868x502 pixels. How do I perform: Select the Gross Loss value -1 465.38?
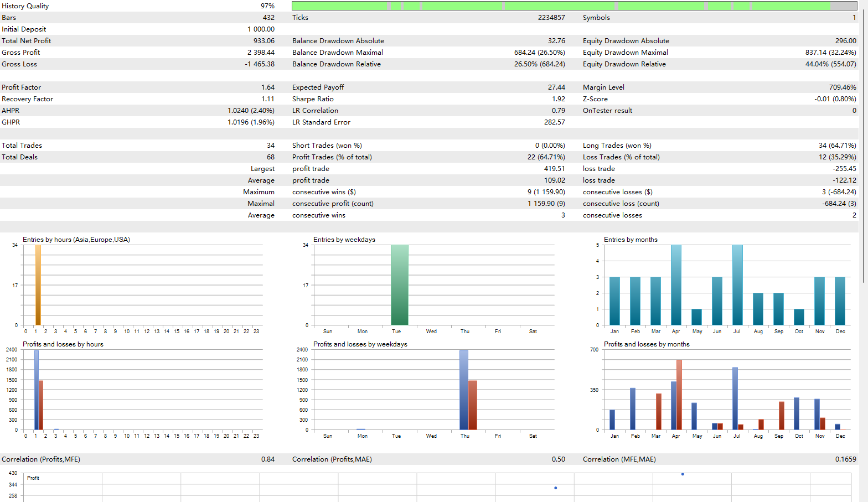point(260,64)
